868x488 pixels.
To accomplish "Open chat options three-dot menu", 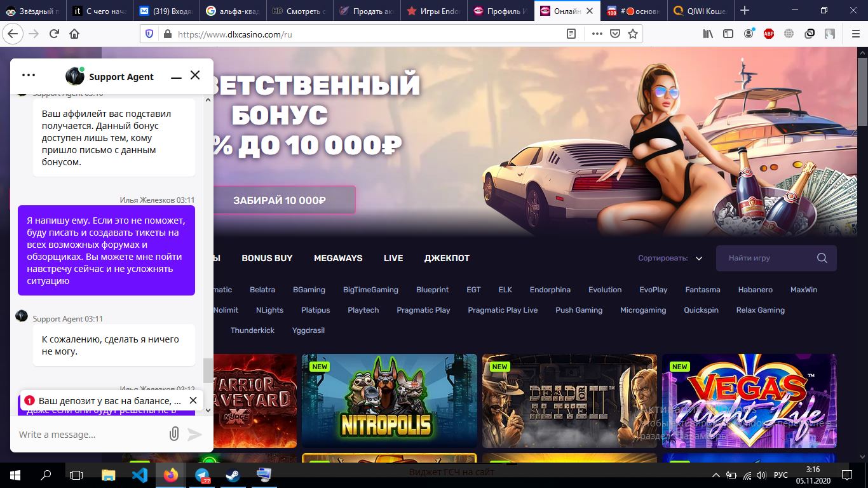I will (29, 75).
